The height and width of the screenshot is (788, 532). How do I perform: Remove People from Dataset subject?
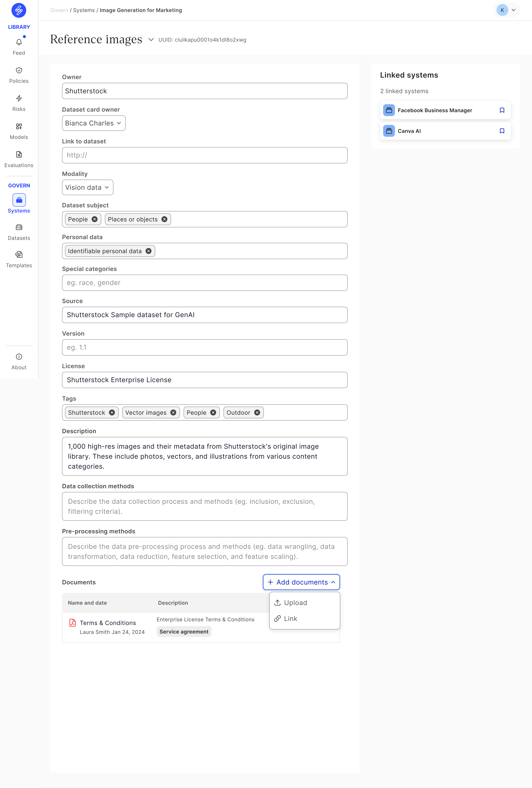[95, 219]
